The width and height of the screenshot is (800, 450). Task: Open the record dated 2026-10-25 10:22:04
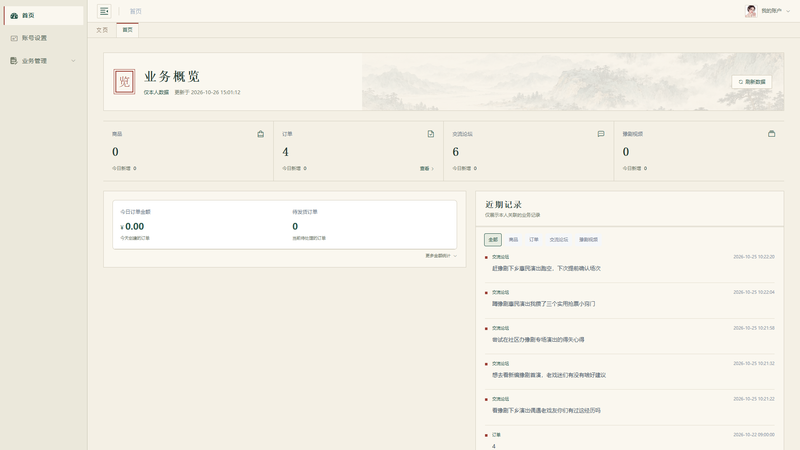pos(630,298)
